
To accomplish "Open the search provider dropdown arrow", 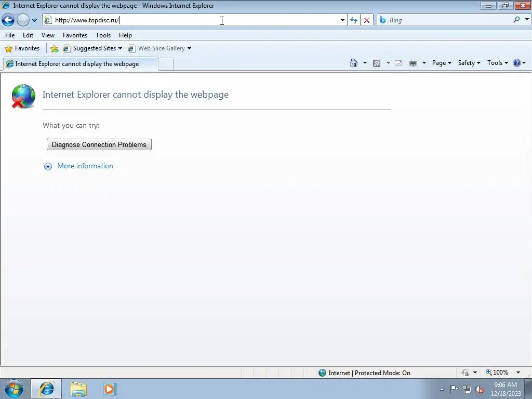I will pyautogui.click(x=527, y=20).
